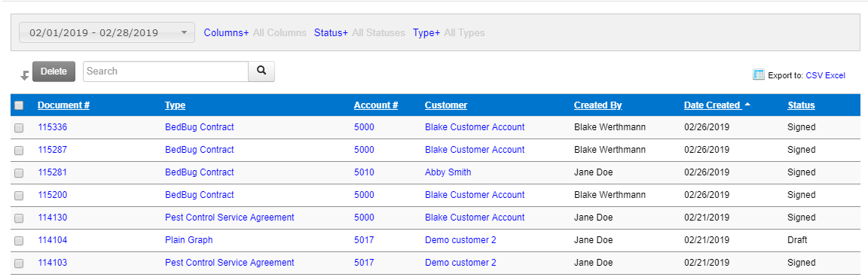Expand the Columns+ filter
Image resolution: width=868 pixels, height=277 pixels.
pos(226,32)
